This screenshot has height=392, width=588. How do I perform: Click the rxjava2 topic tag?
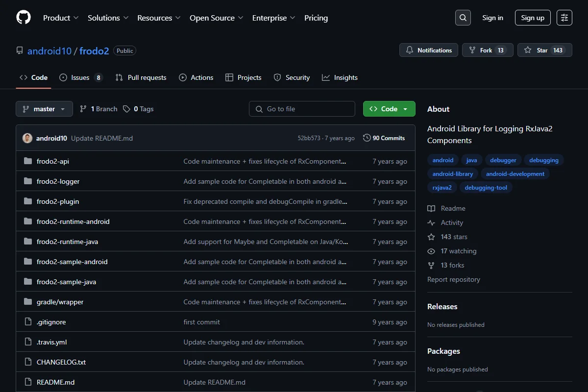442,187
